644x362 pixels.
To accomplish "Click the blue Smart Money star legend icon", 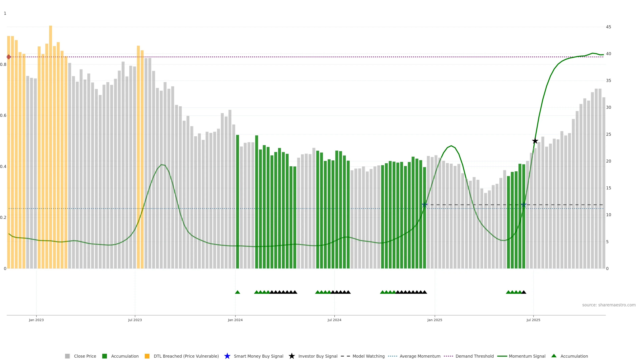I will [x=227, y=356].
